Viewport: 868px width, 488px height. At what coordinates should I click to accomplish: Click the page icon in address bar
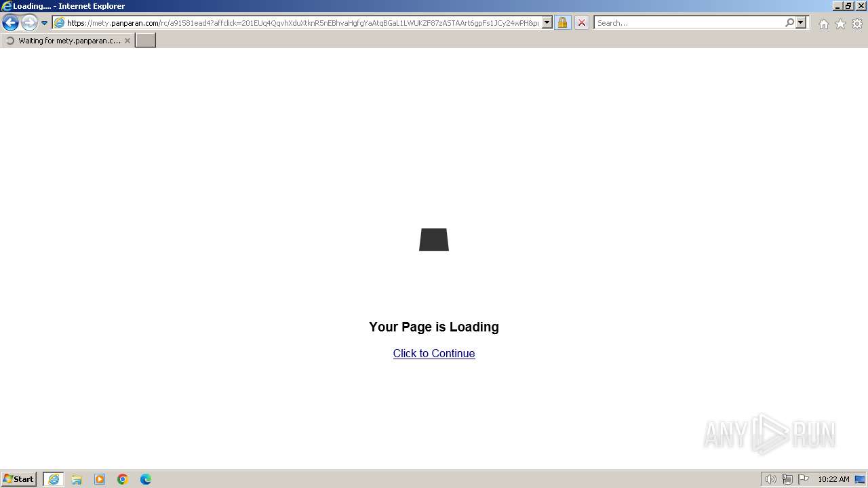tap(59, 23)
